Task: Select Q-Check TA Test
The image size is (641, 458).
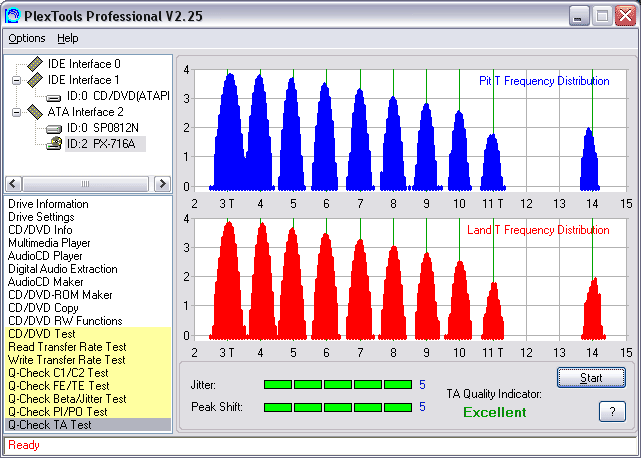Action: click(x=88, y=425)
